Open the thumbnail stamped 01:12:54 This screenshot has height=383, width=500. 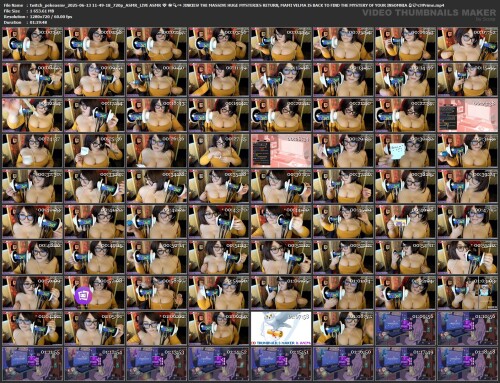click(x=94, y=364)
